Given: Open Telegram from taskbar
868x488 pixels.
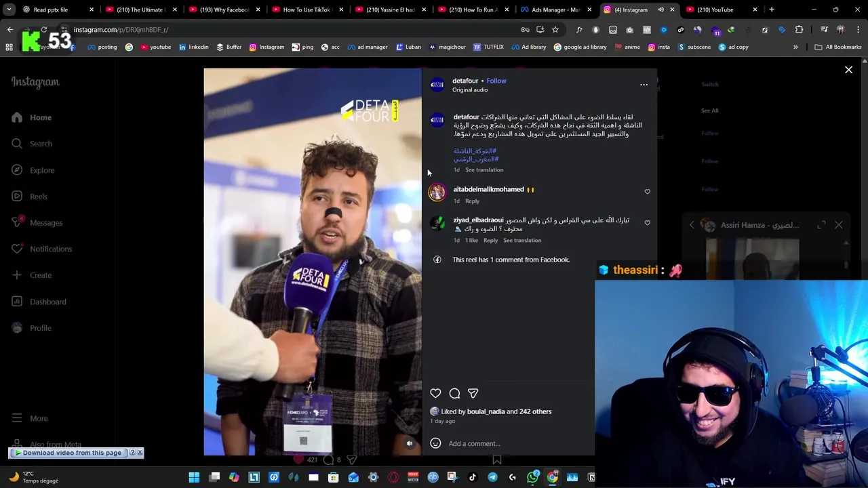Looking at the screenshot, I should click(492, 477).
